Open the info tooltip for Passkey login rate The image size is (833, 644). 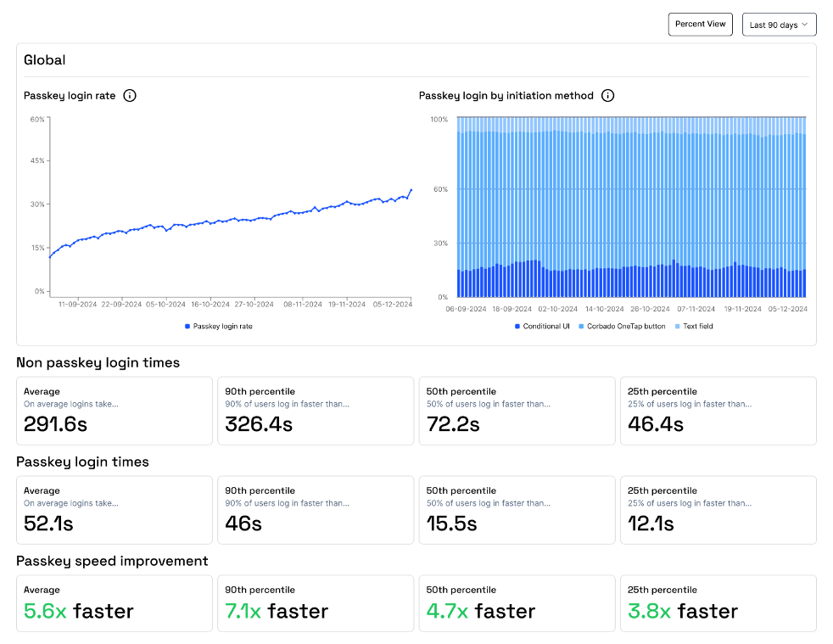pos(129,96)
